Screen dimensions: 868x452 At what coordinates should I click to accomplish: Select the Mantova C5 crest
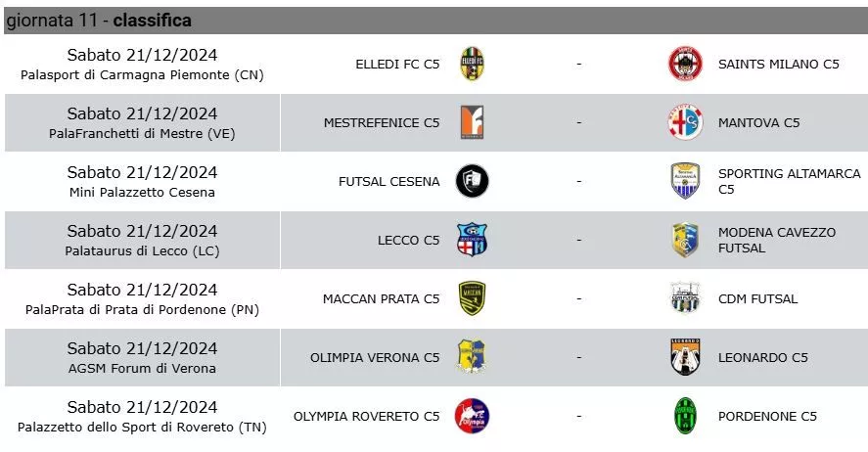685,122
